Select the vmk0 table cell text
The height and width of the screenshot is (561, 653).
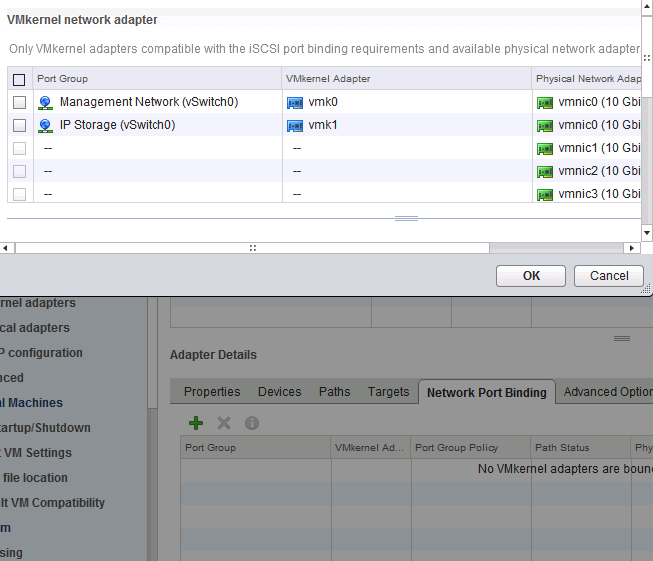coord(323,102)
